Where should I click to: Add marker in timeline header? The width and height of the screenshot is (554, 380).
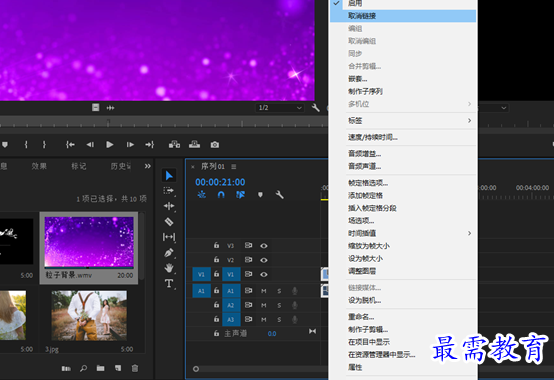point(260,195)
